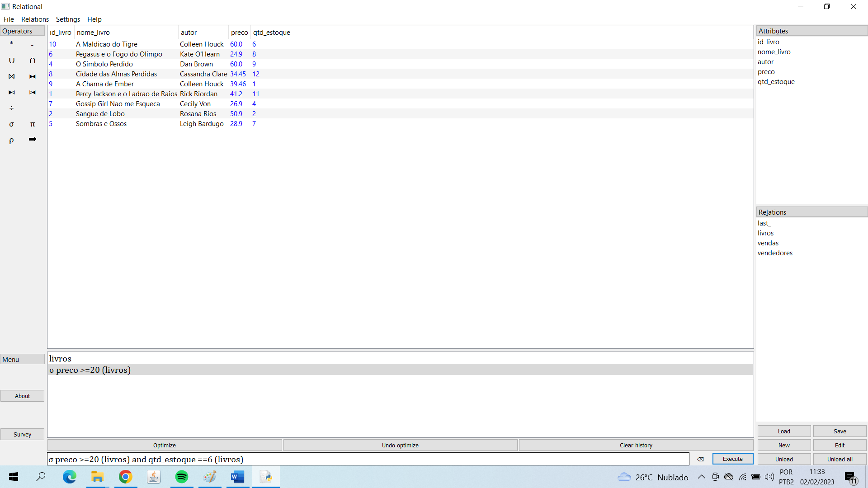Image resolution: width=868 pixels, height=488 pixels.
Task: Open the Survey button
Action: pyautogui.click(x=22, y=434)
